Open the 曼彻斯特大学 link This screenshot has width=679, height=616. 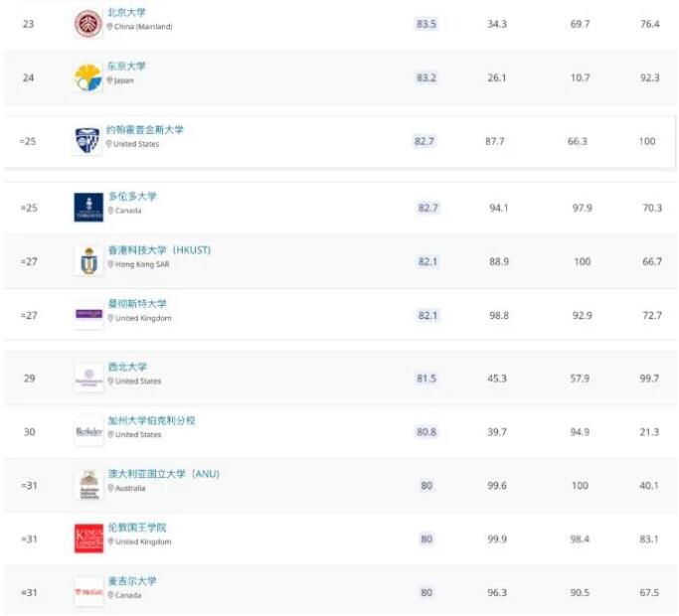(x=137, y=303)
